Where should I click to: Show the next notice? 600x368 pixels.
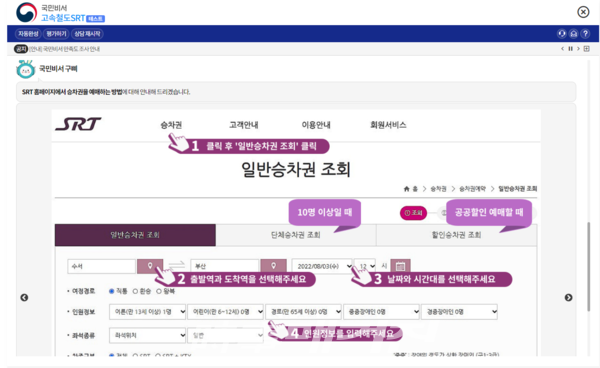coord(578,49)
